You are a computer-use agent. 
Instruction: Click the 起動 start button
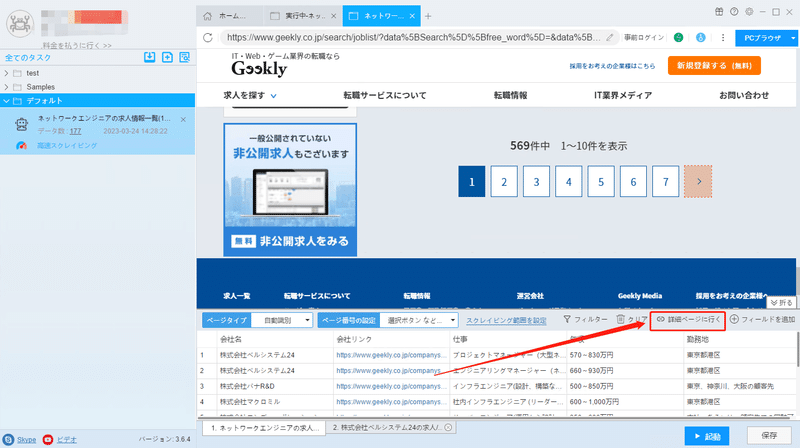(707, 436)
